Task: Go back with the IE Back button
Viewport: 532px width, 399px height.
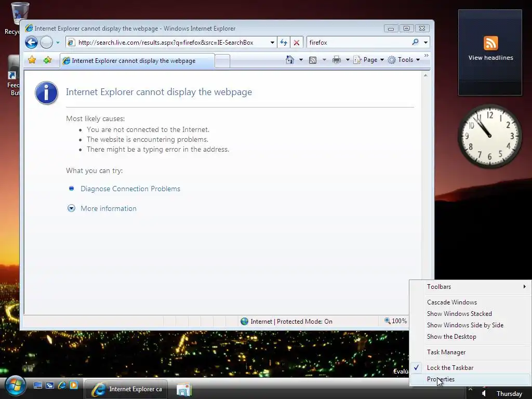Action: pos(31,43)
